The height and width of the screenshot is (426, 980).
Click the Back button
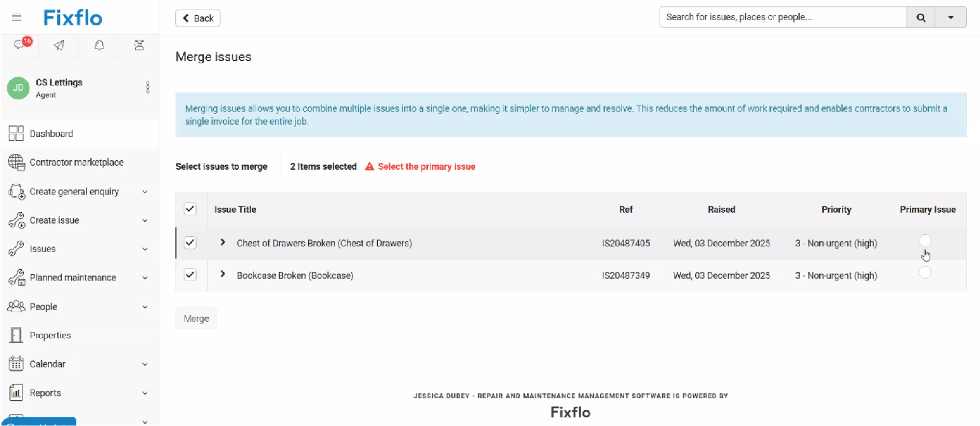pos(198,18)
